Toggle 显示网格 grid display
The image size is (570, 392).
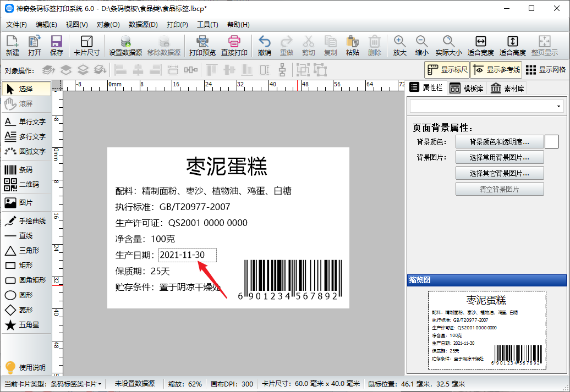click(546, 70)
